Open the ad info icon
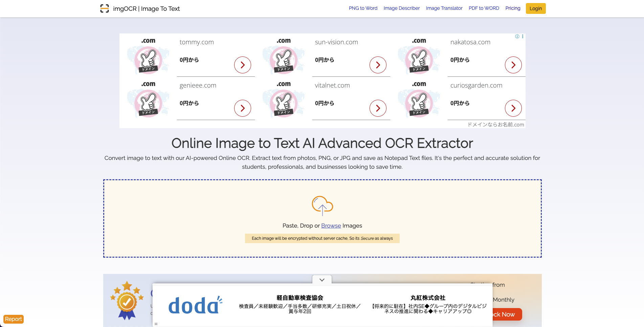644x327 pixels. (517, 37)
